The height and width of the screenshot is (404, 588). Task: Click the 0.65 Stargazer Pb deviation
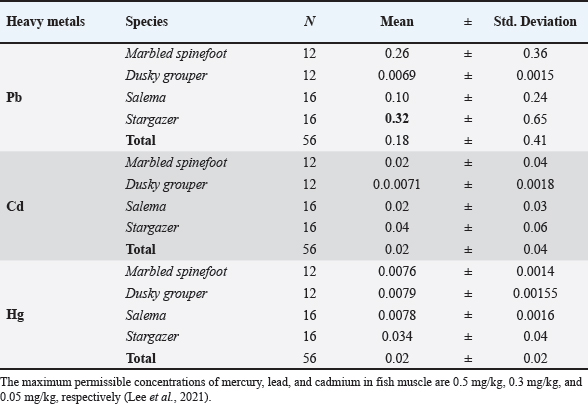click(x=535, y=119)
